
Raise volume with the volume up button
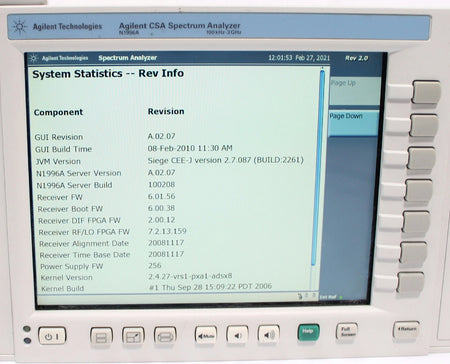(x=268, y=334)
